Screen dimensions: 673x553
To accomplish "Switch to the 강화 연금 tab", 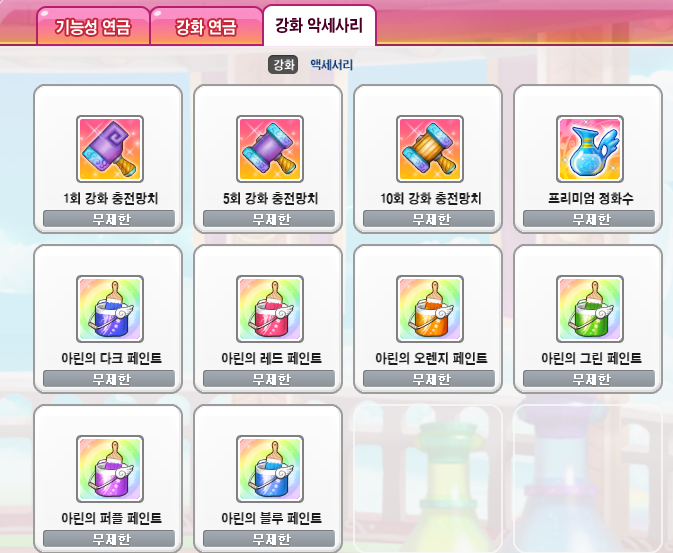I will (x=206, y=27).
